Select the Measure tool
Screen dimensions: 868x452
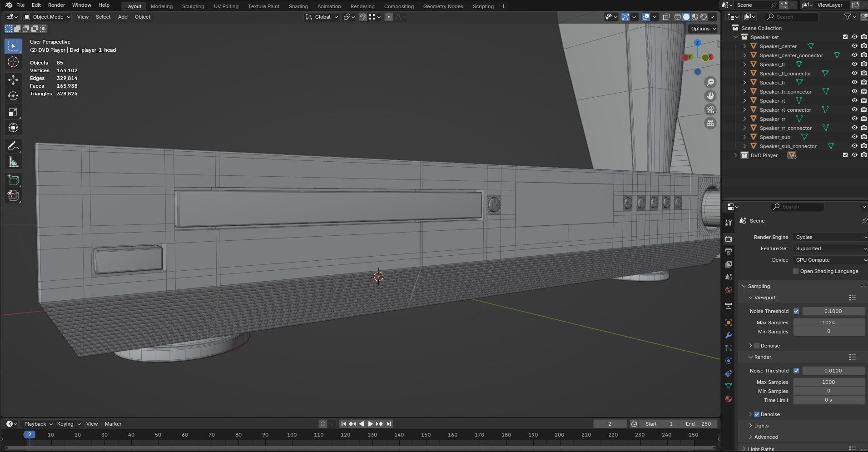(13, 162)
